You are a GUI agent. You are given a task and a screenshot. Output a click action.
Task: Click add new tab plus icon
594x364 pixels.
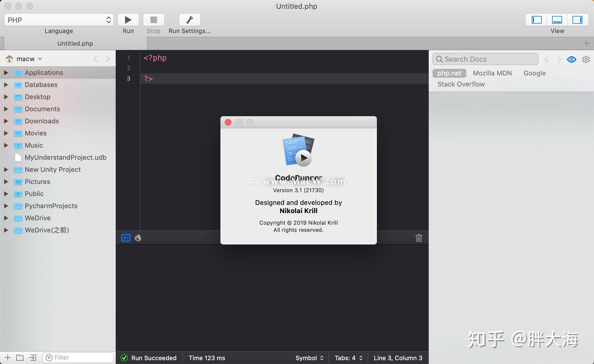(586, 43)
